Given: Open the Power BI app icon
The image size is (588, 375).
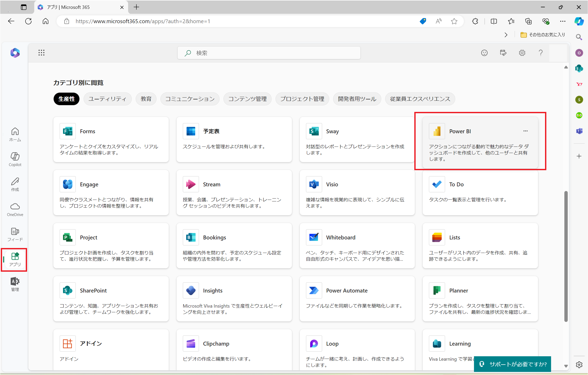Looking at the screenshot, I should coord(437,131).
